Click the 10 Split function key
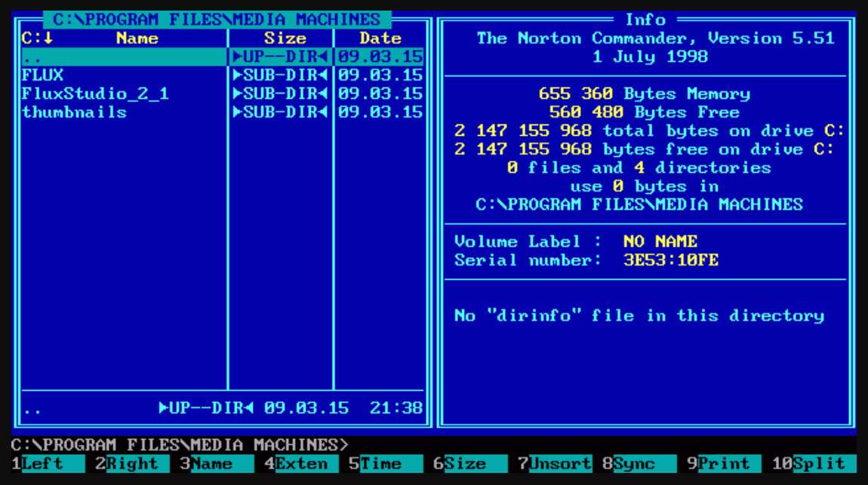 tap(814, 463)
